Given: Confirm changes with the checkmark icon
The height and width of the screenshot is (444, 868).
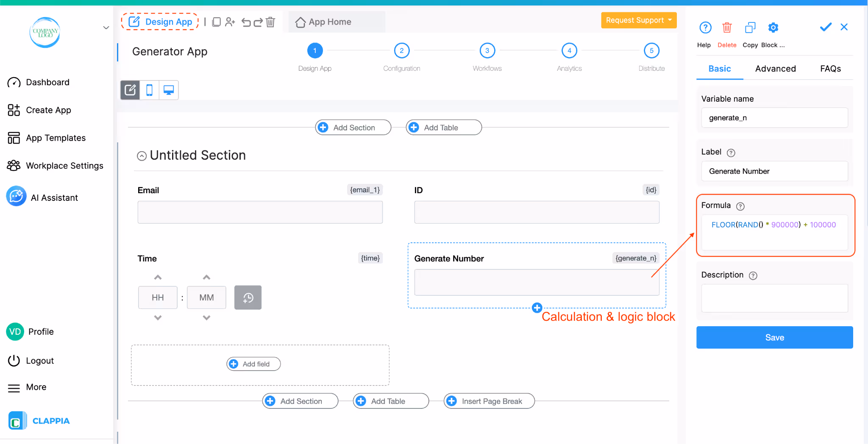Looking at the screenshot, I should (x=826, y=27).
